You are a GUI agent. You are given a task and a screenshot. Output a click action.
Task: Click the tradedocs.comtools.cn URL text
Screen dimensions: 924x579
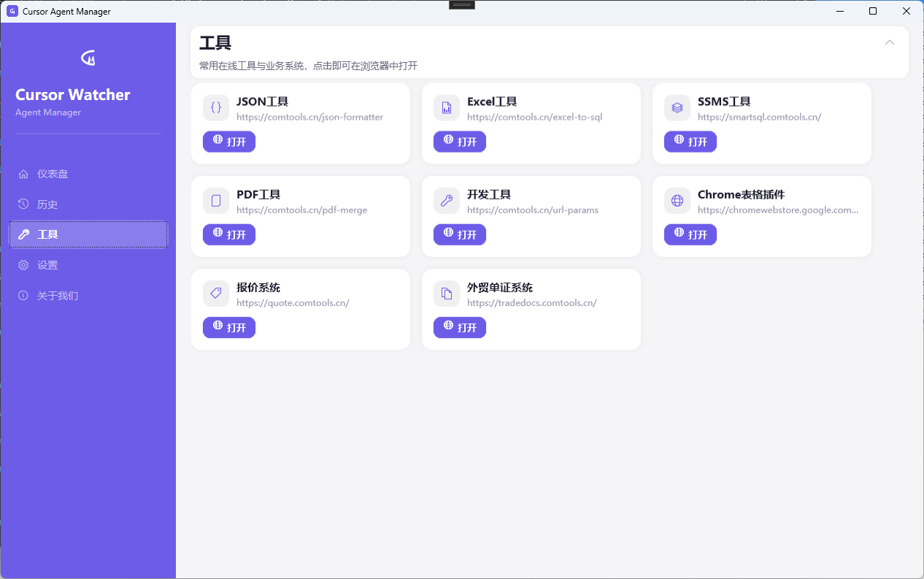point(531,303)
